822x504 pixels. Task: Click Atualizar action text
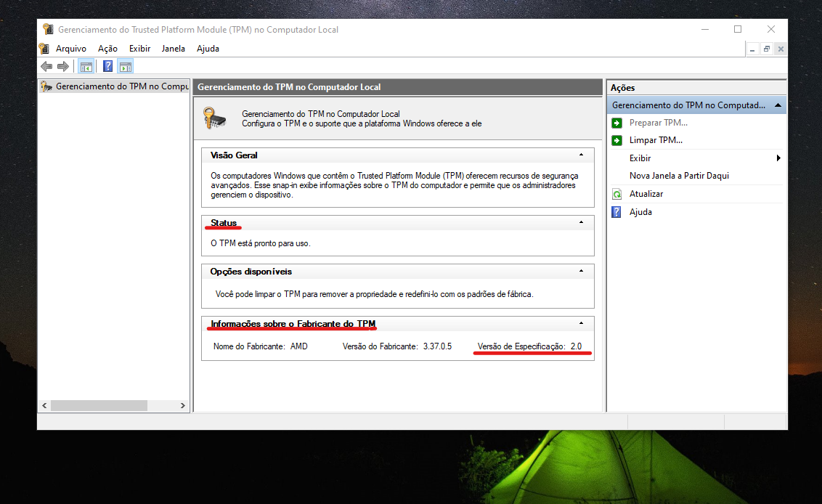(x=646, y=193)
